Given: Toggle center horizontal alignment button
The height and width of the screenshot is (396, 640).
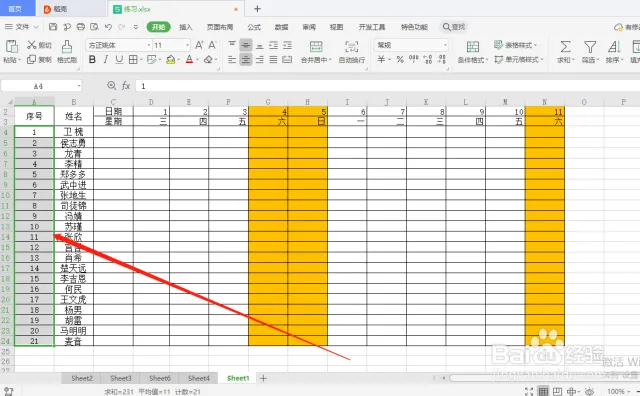Looking at the screenshot, I should click(246, 60).
